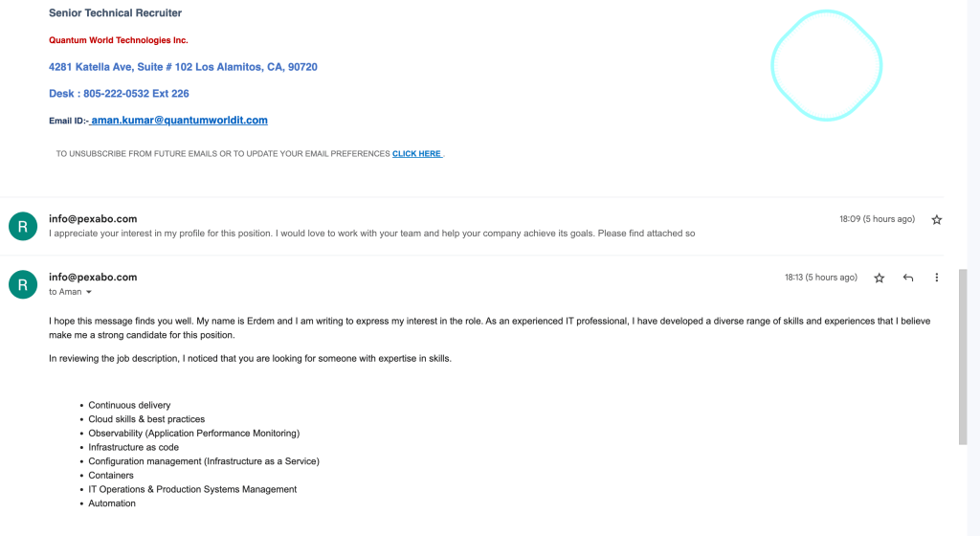Click the 4281 Katella Ave address text
Screen dimensions: 980x536
[183, 67]
